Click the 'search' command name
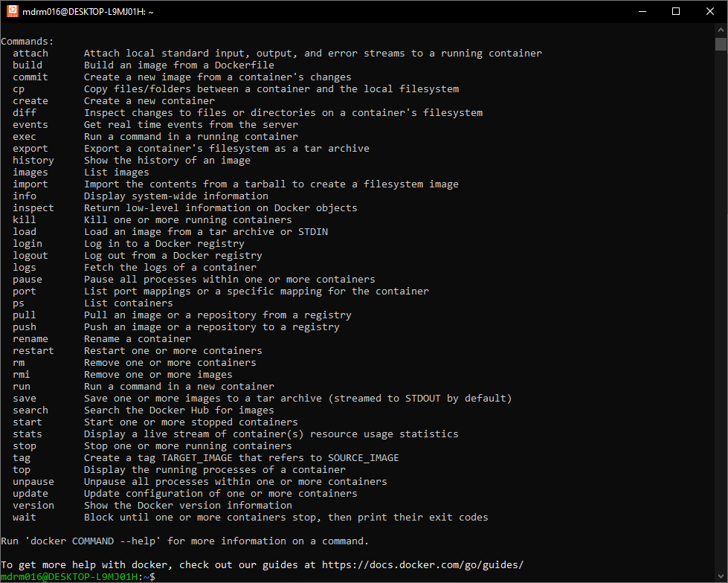Image resolution: width=728 pixels, height=583 pixels. (30, 410)
